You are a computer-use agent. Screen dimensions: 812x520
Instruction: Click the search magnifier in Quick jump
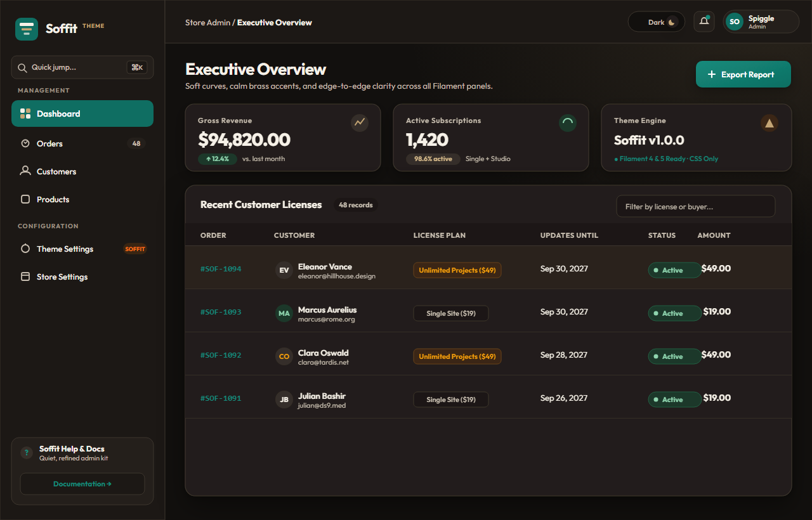[x=22, y=68]
